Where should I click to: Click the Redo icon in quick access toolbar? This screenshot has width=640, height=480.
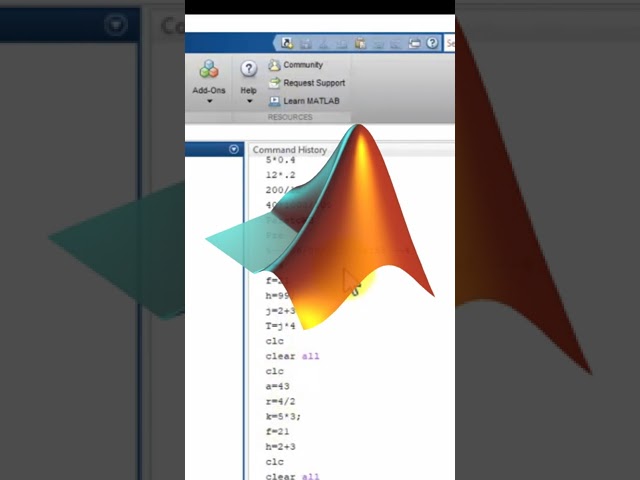pyautogui.click(x=396, y=43)
